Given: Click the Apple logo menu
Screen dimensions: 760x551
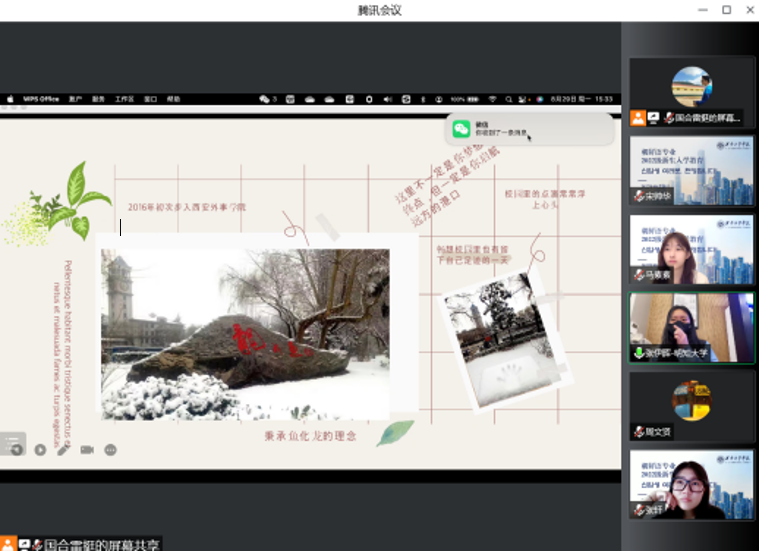Looking at the screenshot, I should pyautogui.click(x=10, y=99).
